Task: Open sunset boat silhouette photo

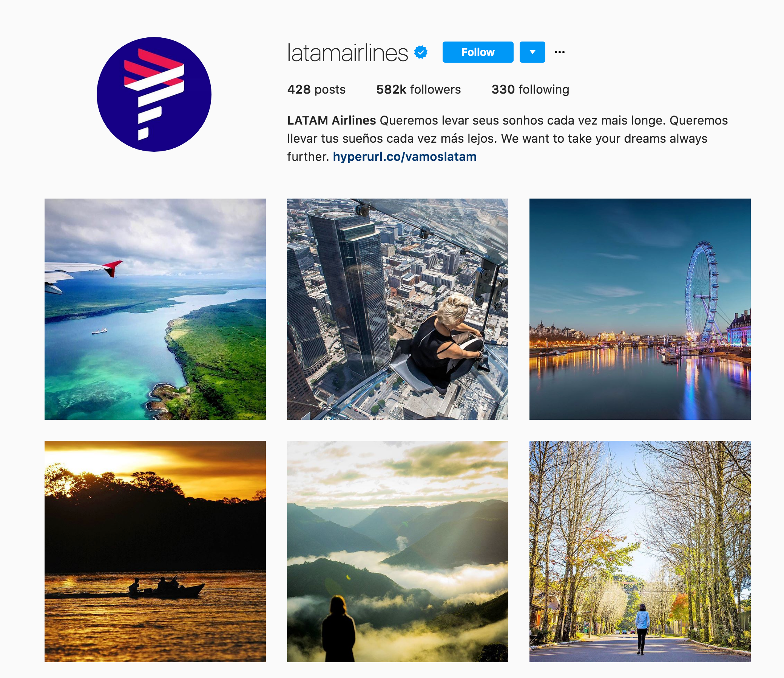Action: 155,551
